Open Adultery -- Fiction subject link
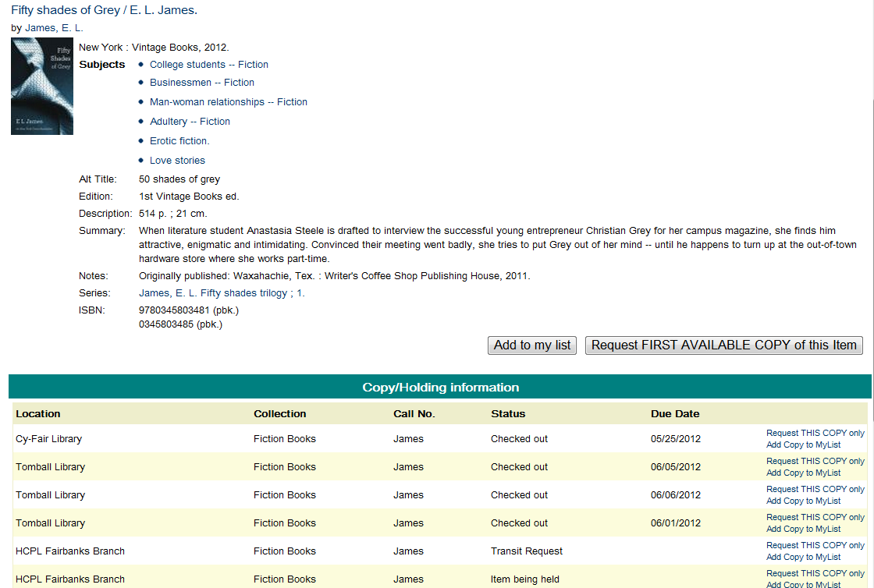This screenshot has width=874, height=588. pyautogui.click(x=190, y=122)
